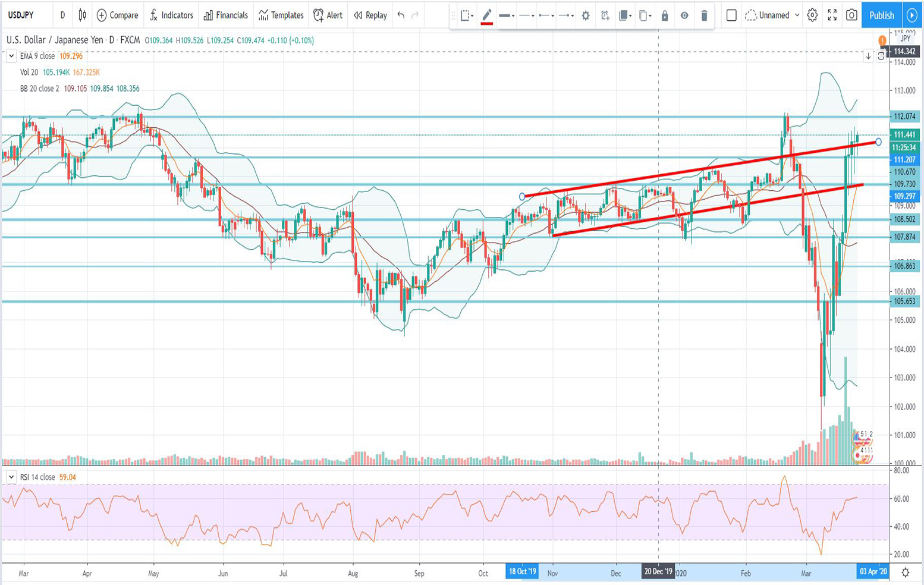Add alert on the selected drawing
Viewport: 924px width, 585px height.
point(605,15)
